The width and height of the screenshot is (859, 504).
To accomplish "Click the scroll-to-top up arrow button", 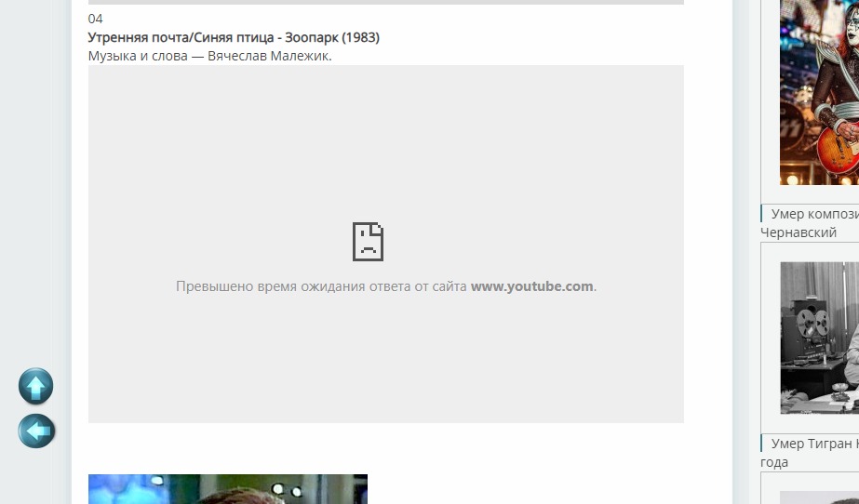I will point(36,386).
